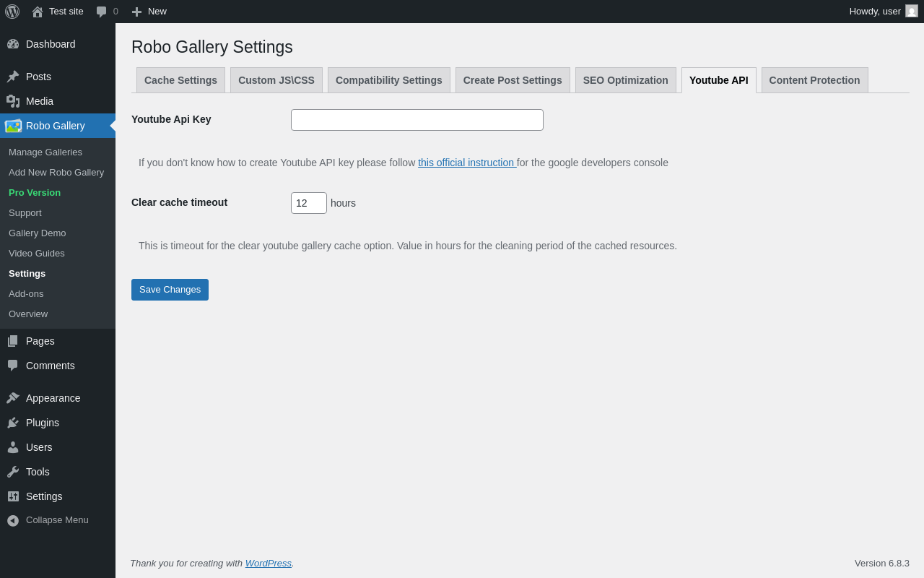Follow the official instruction link
Screen dimensions: 924x578
[x=466, y=163]
